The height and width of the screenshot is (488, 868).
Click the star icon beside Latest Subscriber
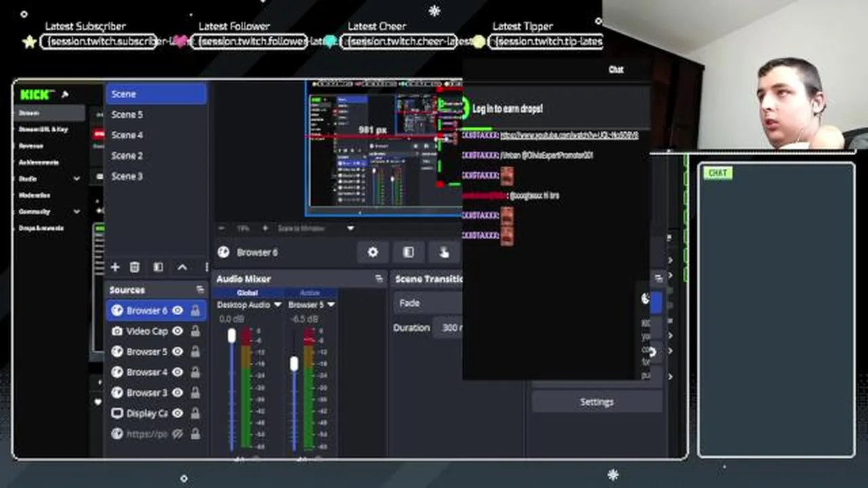pos(29,42)
